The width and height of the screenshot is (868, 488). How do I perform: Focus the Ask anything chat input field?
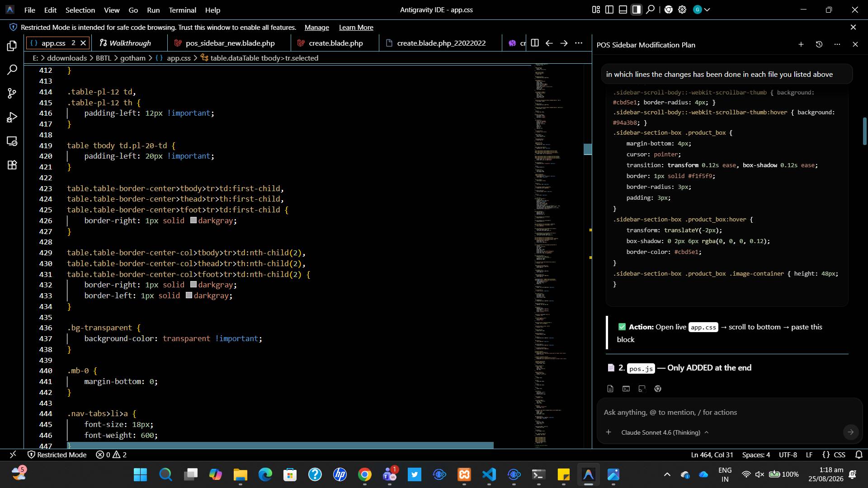click(722, 412)
